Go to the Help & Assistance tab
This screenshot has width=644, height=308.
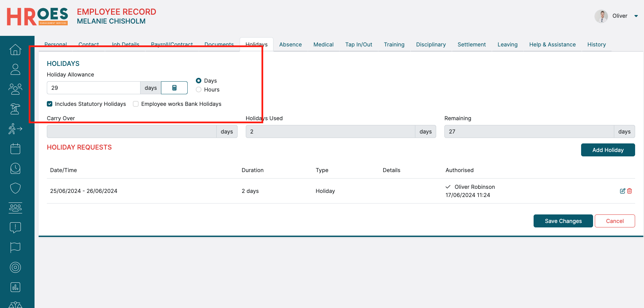552,44
